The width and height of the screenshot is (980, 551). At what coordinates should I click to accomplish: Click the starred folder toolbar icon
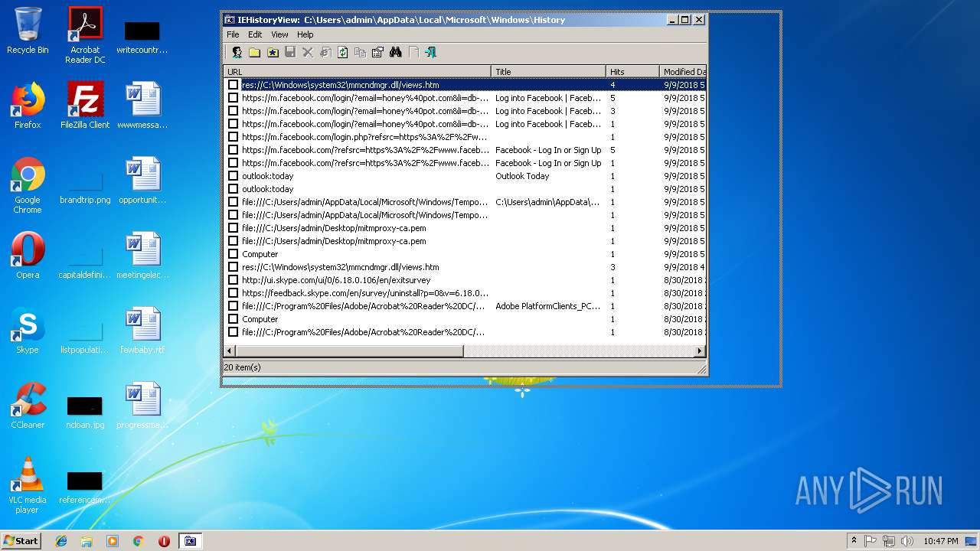[273, 52]
